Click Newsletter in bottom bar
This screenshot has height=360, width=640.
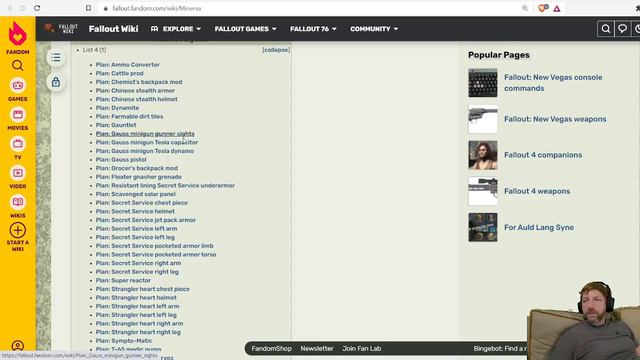[317, 349]
